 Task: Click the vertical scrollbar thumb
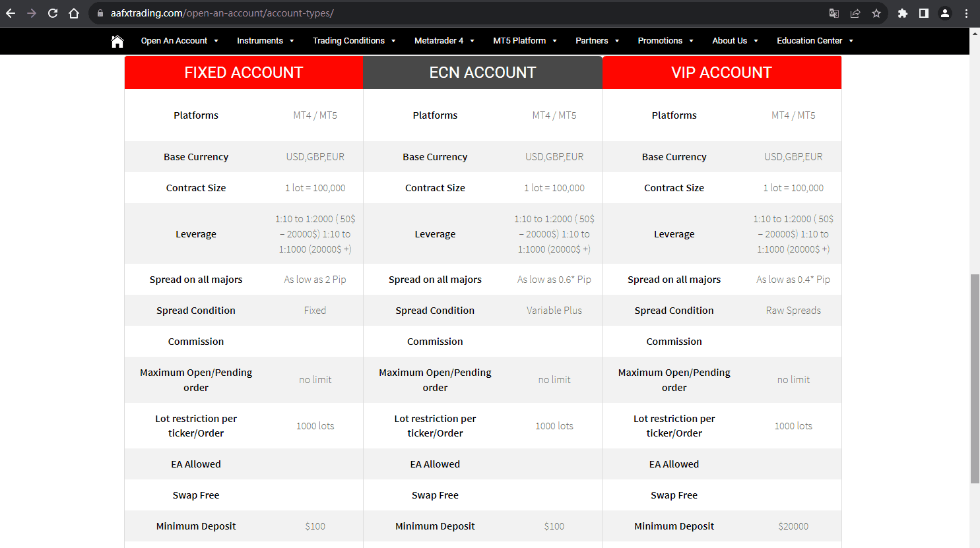975,379
